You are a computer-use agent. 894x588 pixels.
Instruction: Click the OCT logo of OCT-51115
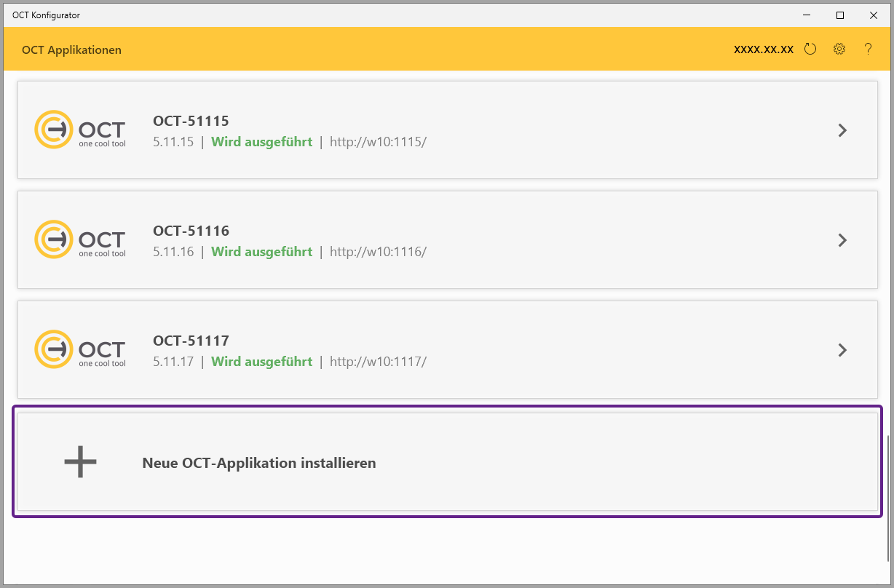pos(80,130)
